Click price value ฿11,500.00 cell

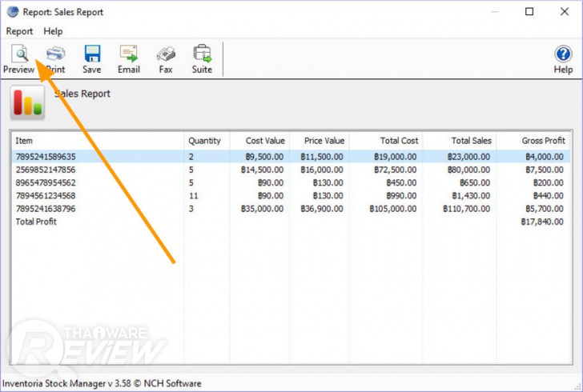[x=322, y=157]
